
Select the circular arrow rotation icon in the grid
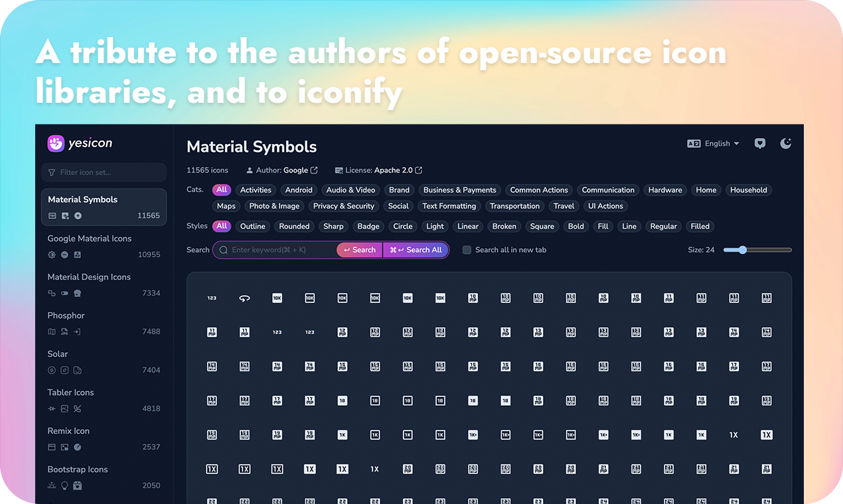pyautogui.click(x=244, y=298)
